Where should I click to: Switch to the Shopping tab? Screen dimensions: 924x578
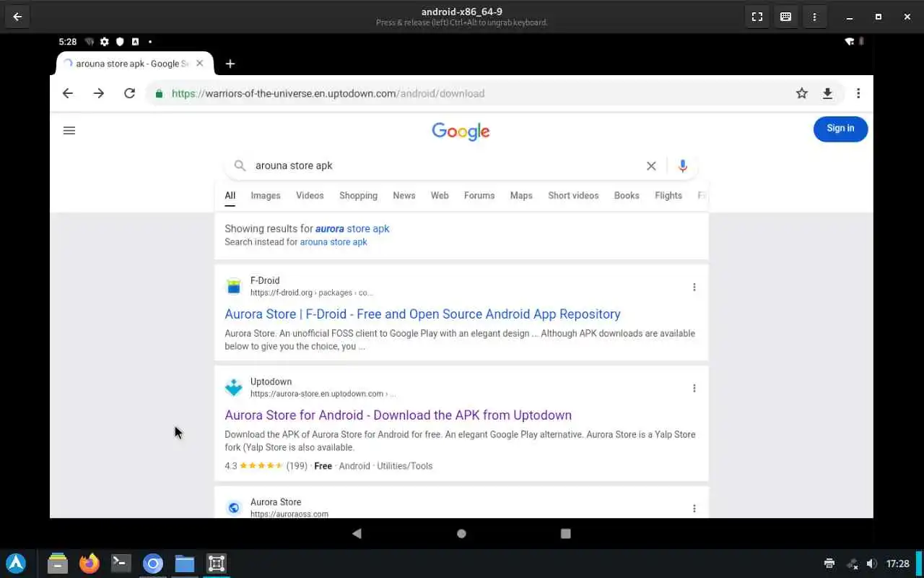point(358,196)
